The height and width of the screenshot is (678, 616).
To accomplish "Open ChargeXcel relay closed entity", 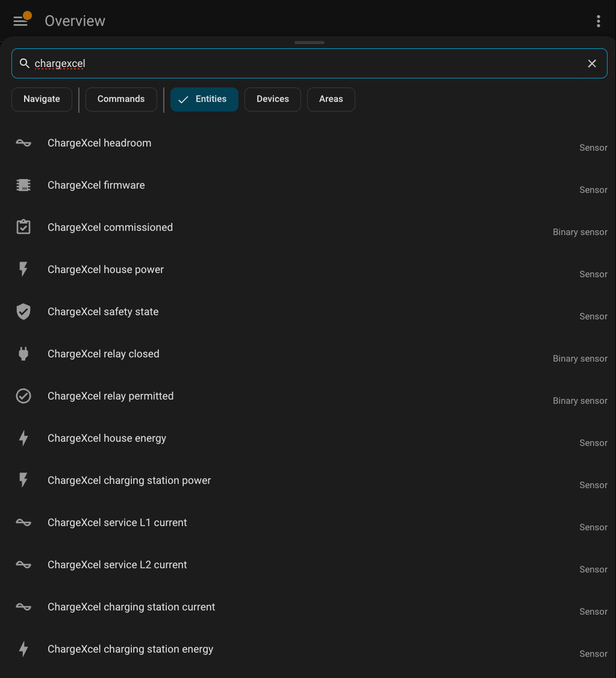I will coord(309,354).
